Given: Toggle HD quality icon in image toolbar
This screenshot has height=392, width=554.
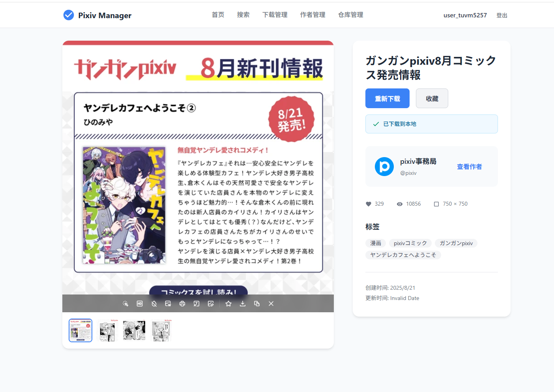Looking at the screenshot, I should tap(140, 304).
